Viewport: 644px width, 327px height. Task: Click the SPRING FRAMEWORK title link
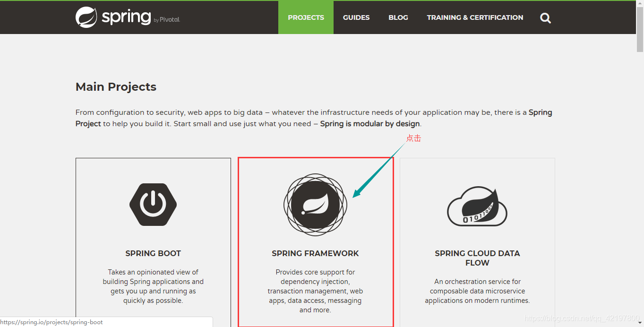pos(315,253)
